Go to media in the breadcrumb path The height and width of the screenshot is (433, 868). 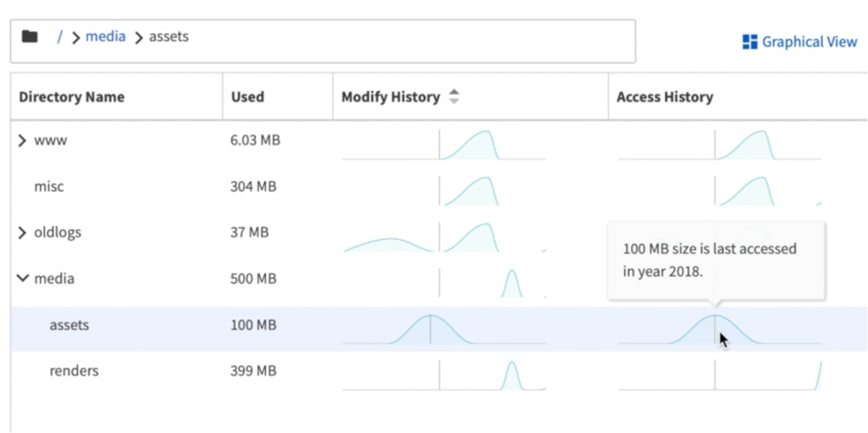(x=105, y=36)
